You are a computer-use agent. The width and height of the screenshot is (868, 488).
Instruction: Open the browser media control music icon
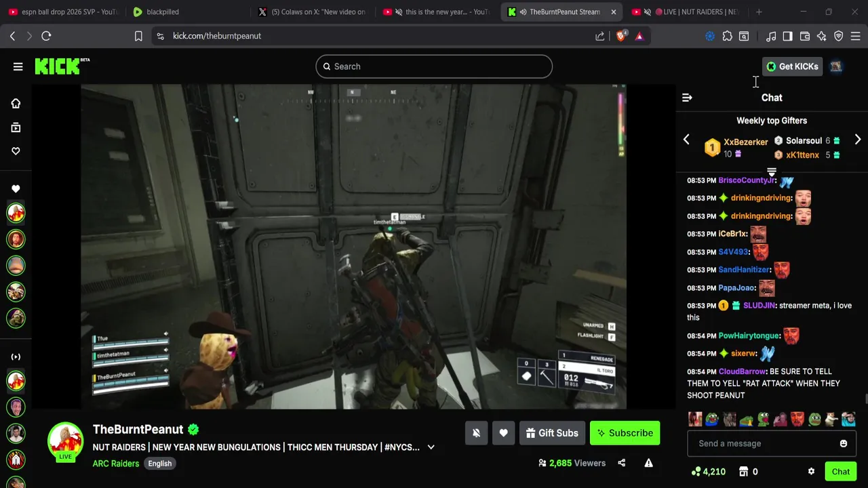point(771,36)
